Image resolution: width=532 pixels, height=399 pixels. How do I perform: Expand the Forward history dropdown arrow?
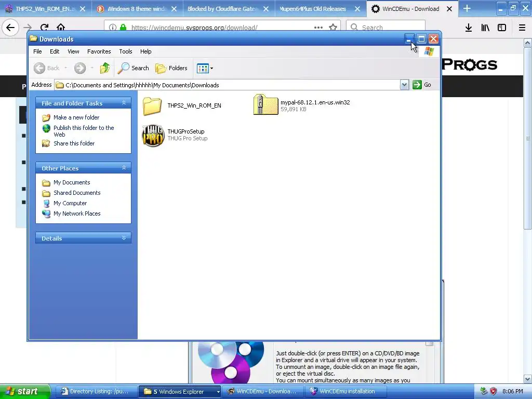[92, 68]
